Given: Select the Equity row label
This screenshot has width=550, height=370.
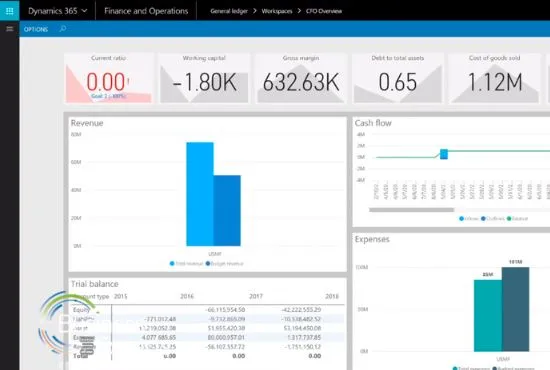Looking at the screenshot, I should tap(81, 310).
